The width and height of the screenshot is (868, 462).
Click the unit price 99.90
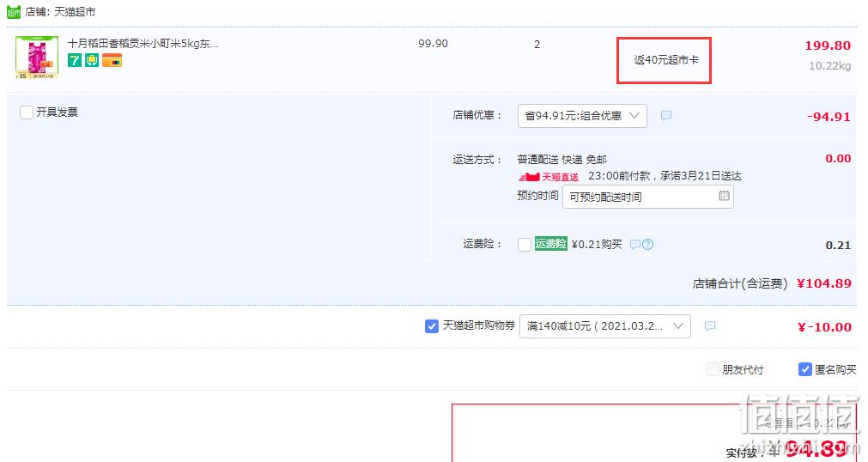click(x=433, y=44)
